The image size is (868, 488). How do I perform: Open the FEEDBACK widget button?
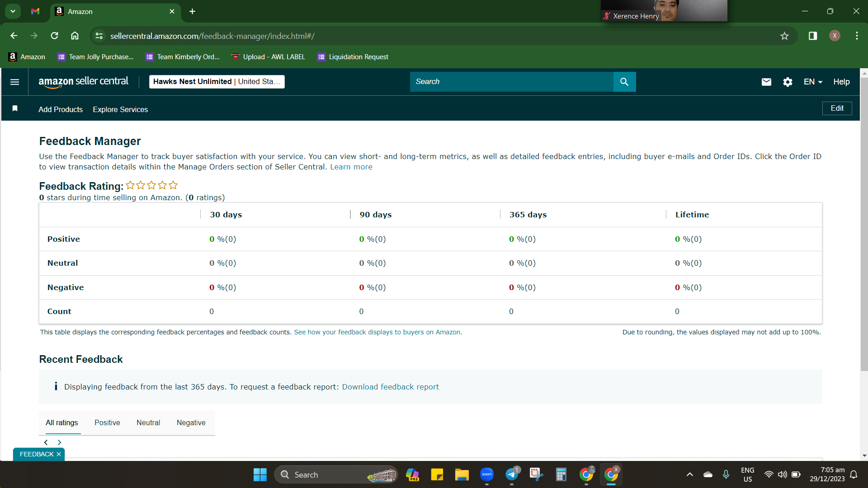click(x=36, y=454)
